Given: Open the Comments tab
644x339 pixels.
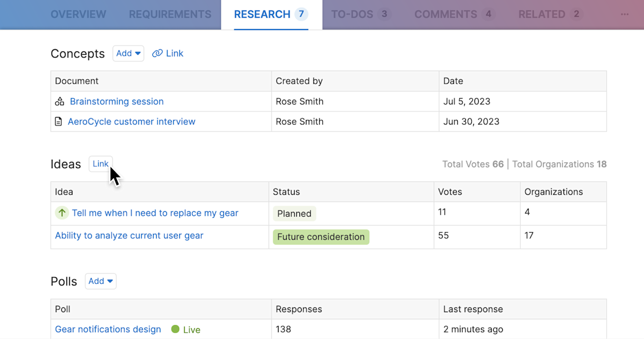Looking at the screenshot, I should 446,14.
